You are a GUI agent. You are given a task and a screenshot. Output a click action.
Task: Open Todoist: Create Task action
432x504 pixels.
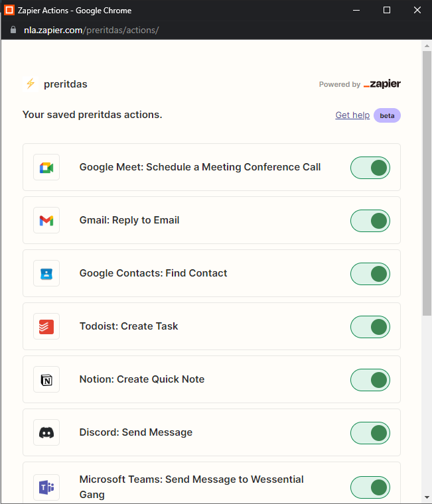[129, 326]
